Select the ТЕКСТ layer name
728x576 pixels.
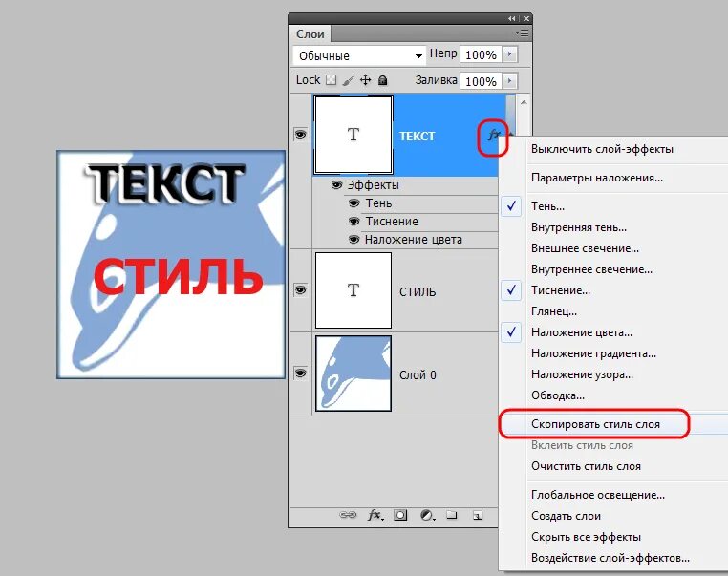click(417, 136)
